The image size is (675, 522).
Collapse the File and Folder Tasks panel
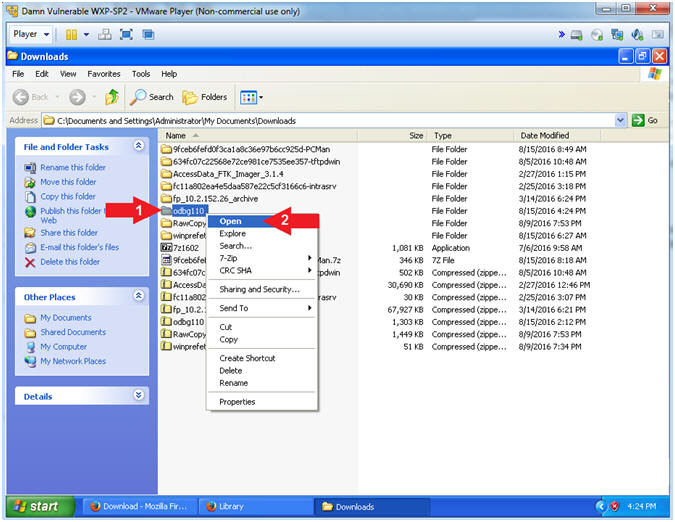[139, 146]
